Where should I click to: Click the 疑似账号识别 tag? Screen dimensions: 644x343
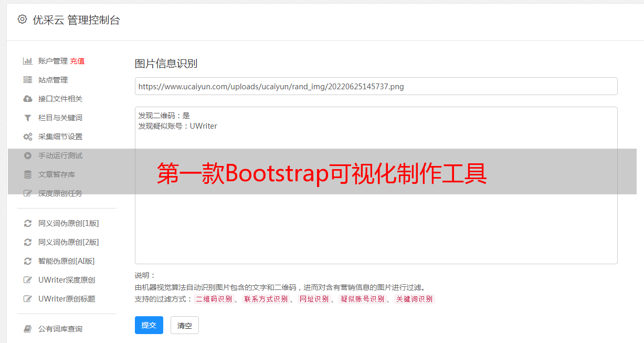click(363, 299)
